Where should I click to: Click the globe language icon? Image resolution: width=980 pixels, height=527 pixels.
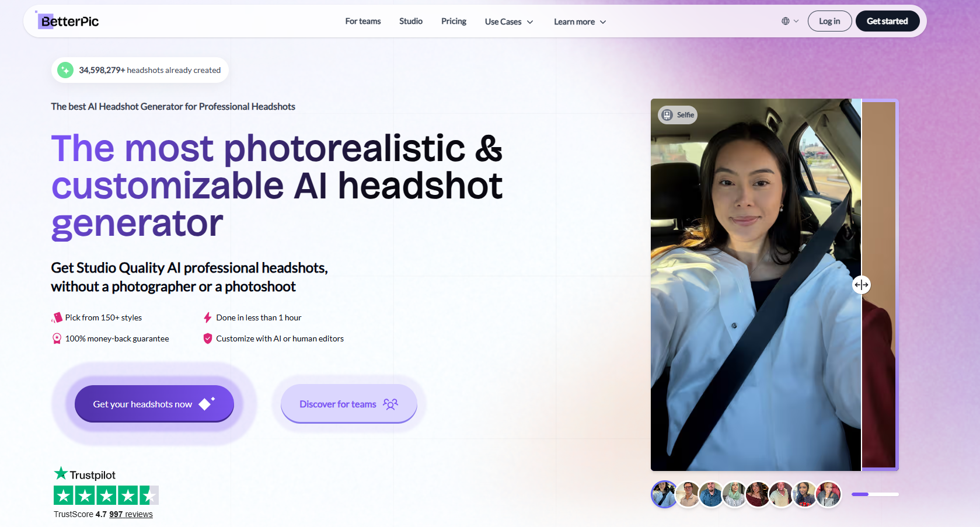tap(786, 21)
